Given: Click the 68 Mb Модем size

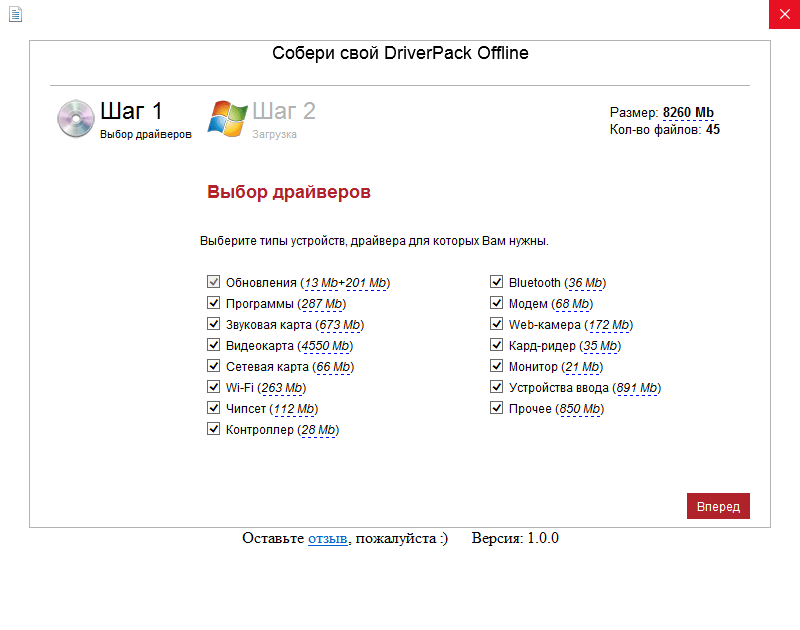Looking at the screenshot, I should [572, 304].
